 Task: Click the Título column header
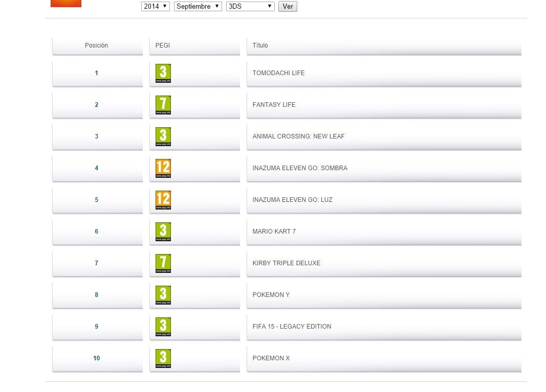point(260,45)
